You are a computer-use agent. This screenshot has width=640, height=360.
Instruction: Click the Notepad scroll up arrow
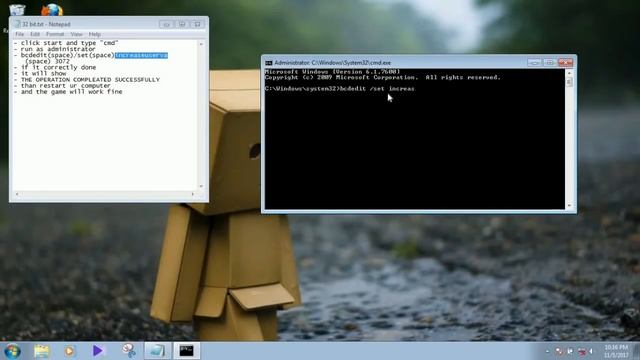(201, 44)
